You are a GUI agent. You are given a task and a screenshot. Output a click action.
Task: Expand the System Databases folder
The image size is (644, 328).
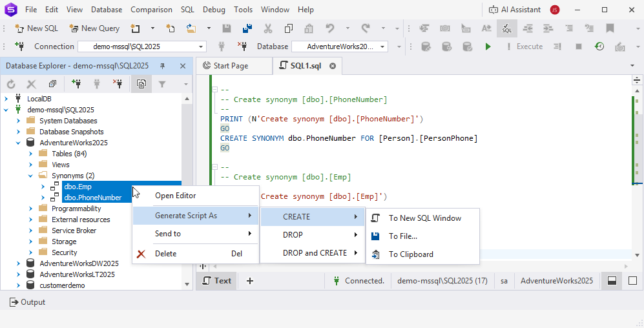18,121
